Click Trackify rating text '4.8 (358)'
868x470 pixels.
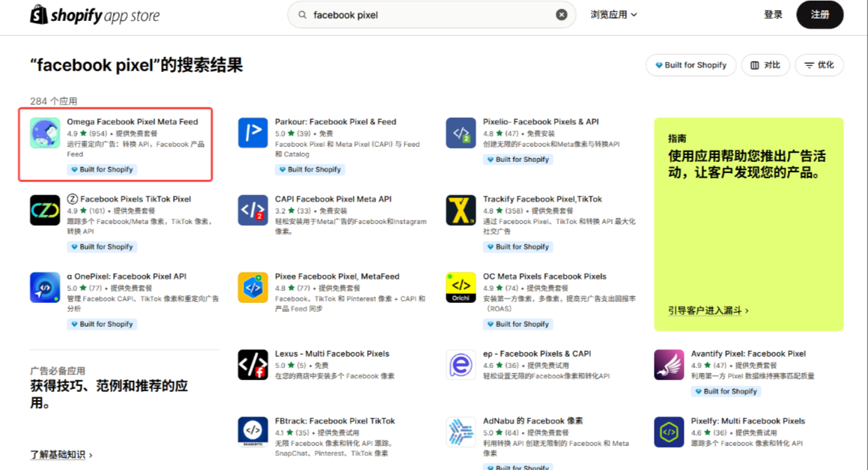click(503, 211)
